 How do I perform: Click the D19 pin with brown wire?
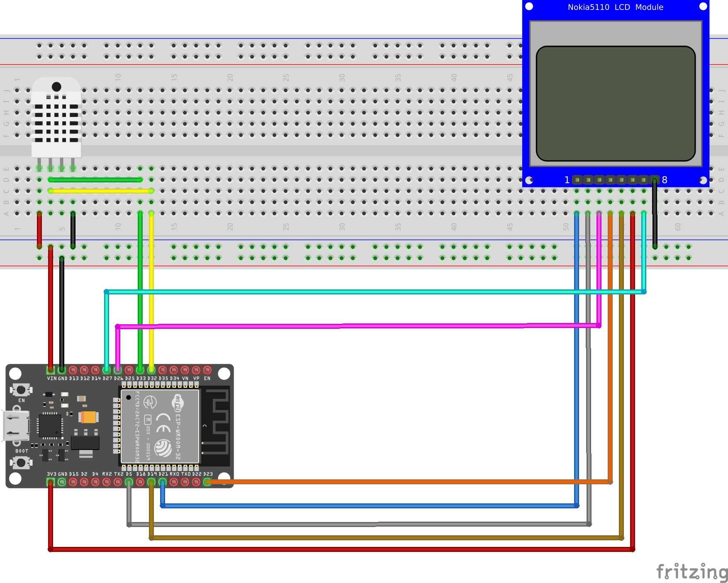pyautogui.click(x=151, y=482)
